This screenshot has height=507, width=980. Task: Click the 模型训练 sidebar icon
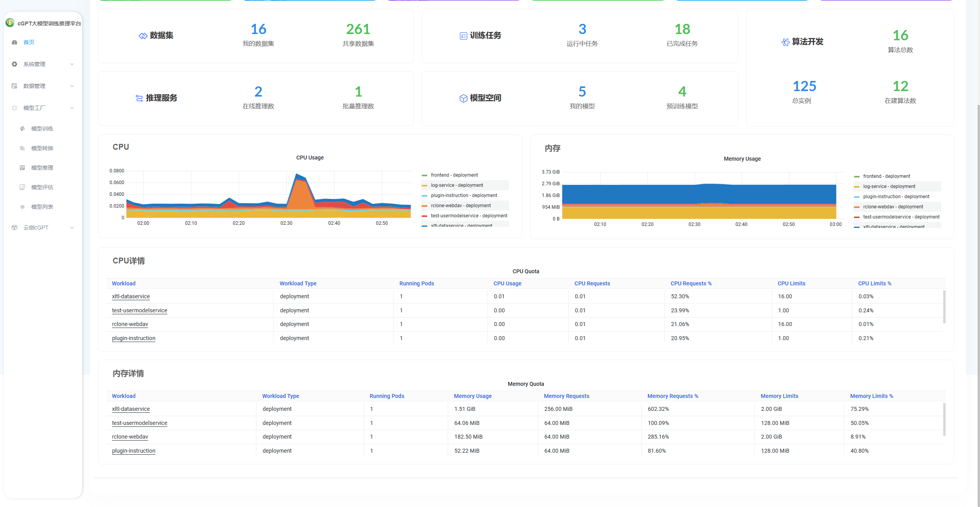click(22, 129)
